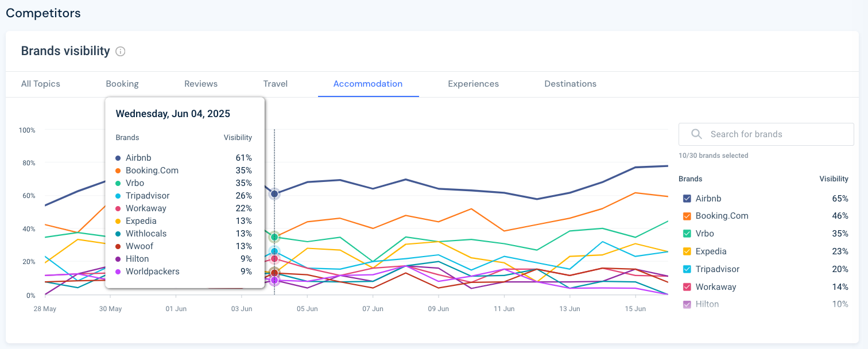
Task: Click the 28 May x-axis label
Action: 45,309
